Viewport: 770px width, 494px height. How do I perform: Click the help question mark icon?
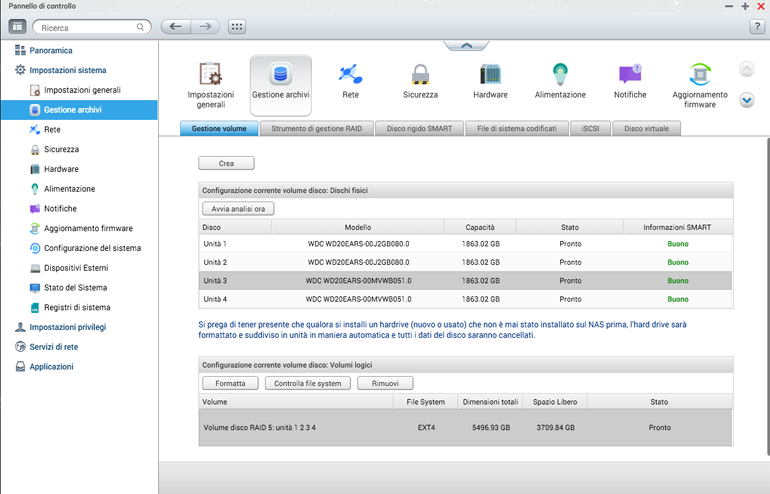click(757, 27)
